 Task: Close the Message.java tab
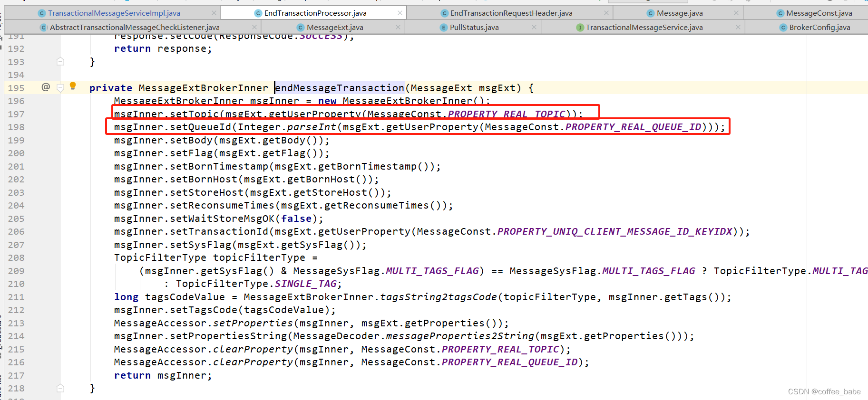[x=736, y=13]
